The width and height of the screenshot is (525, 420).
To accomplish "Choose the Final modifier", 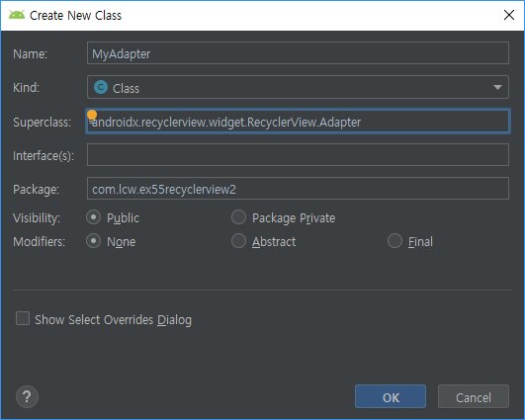I will coord(394,241).
